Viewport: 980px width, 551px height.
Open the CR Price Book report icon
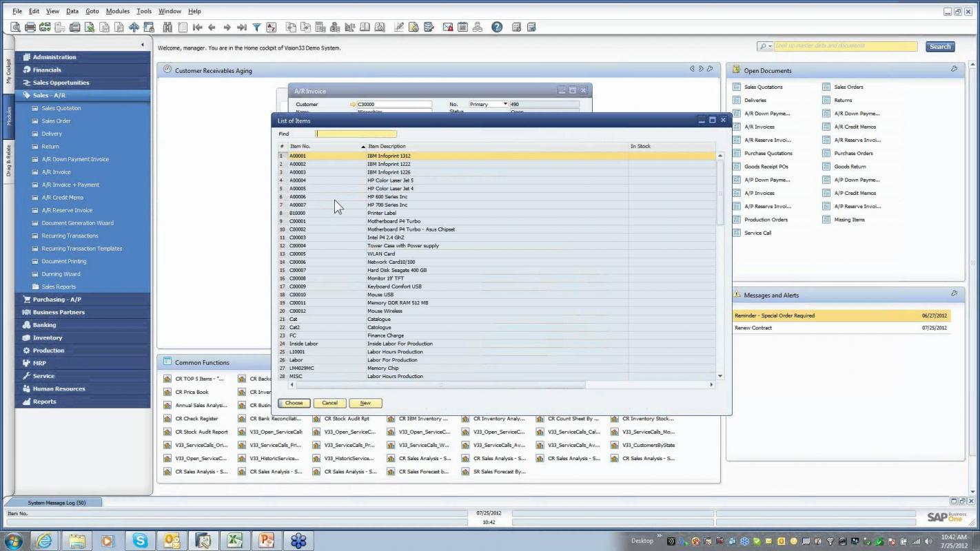(x=167, y=392)
